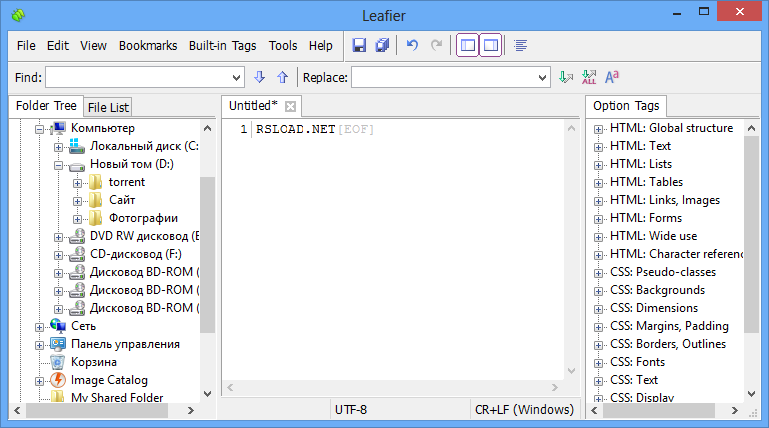Image resolution: width=769 pixels, height=428 pixels.
Task: Expand the Image Catalog node
Action: pyautogui.click(x=39, y=381)
